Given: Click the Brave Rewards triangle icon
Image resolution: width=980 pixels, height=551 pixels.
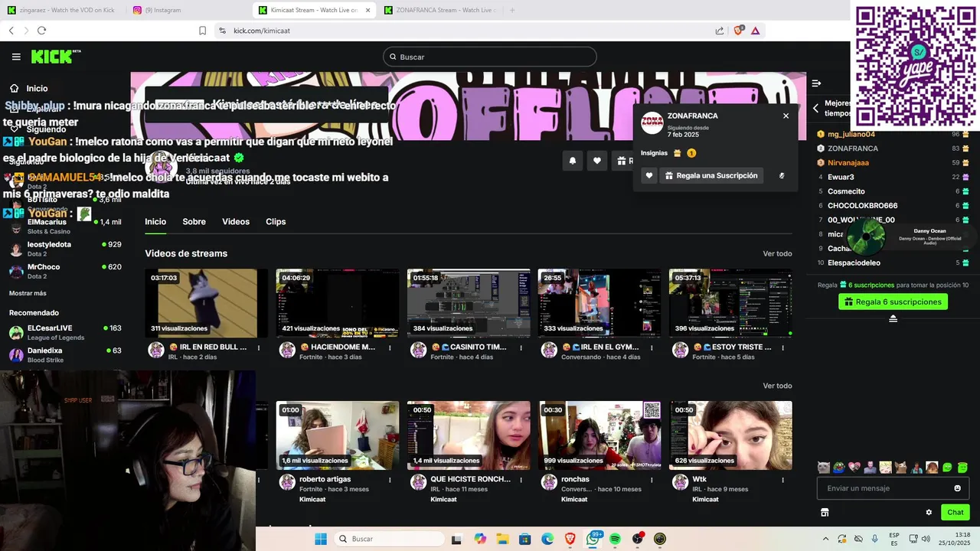Looking at the screenshot, I should click(755, 31).
